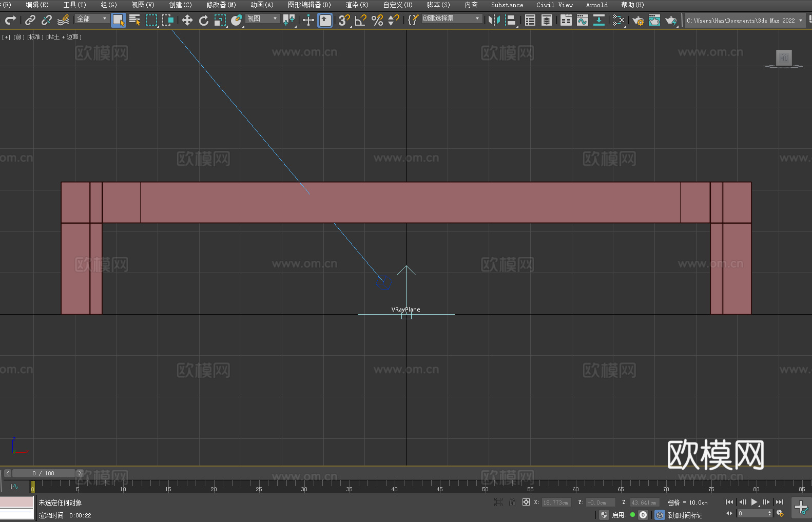Select the Scale tool
Image resolution: width=812 pixels, height=522 pixels.
pos(220,20)
